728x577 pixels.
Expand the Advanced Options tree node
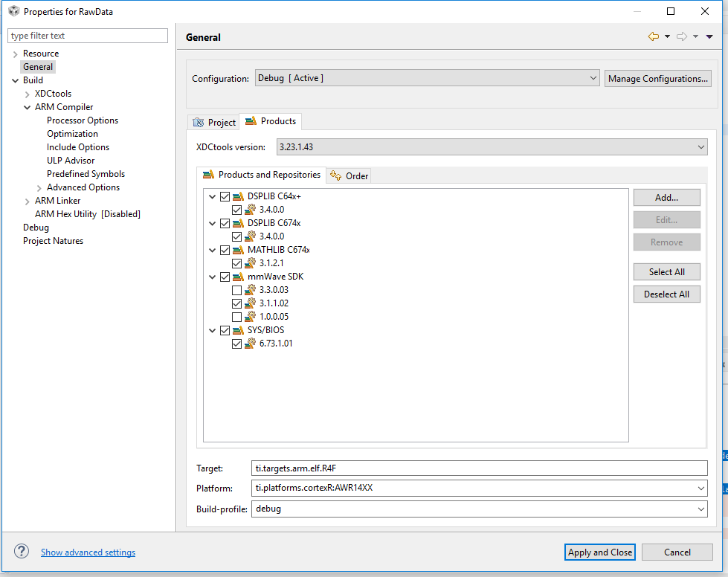[x=39, y=188]
